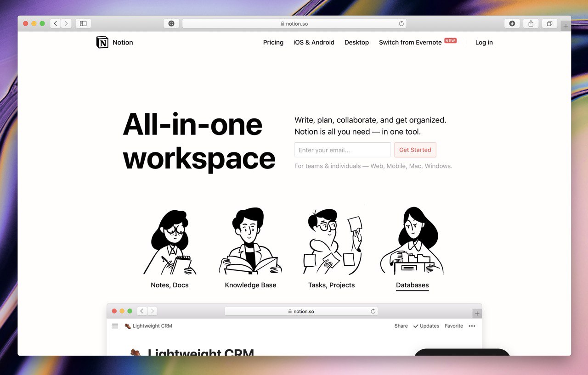588x375 pixels.
Task: Switch to Tasks, Projects tab label
Action: tap(332, 285)
